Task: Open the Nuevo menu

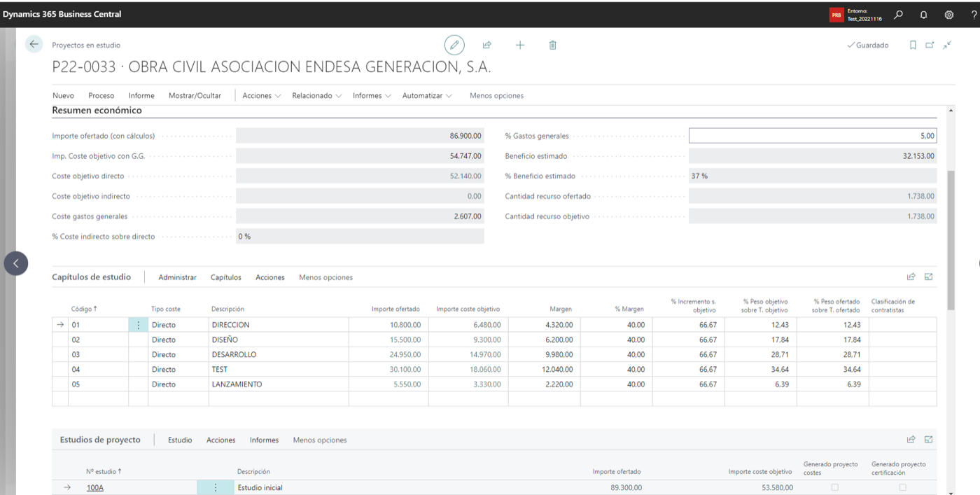Action: tap(63, 96)
